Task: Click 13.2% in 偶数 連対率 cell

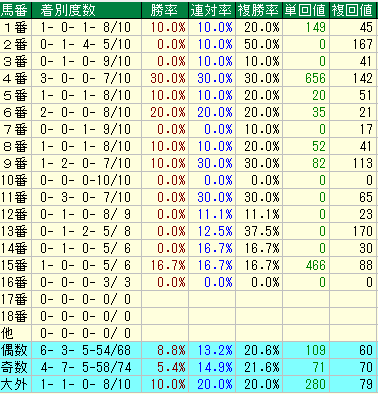Action: coord(215,350)
